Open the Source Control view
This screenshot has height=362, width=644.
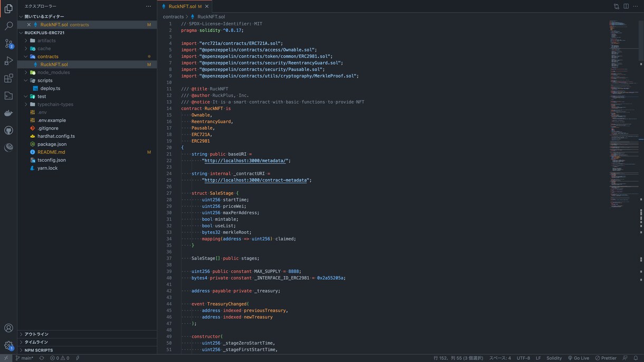tap(8, 43)
